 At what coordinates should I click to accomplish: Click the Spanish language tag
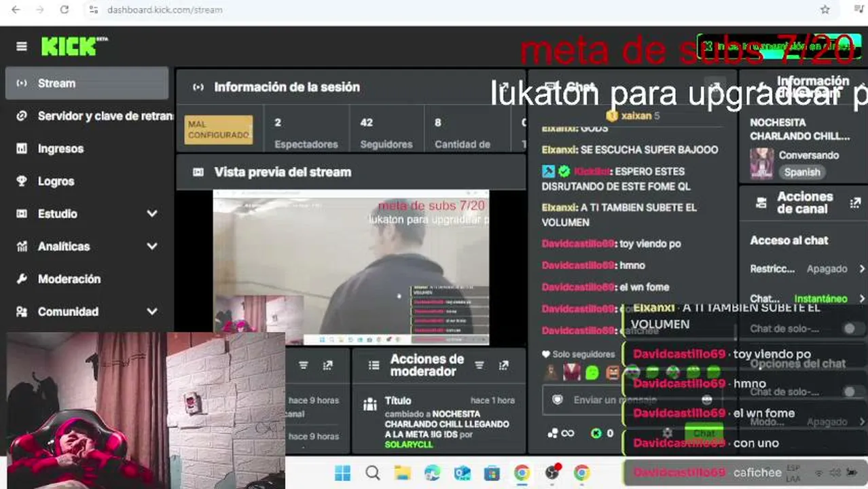point(802,173)
